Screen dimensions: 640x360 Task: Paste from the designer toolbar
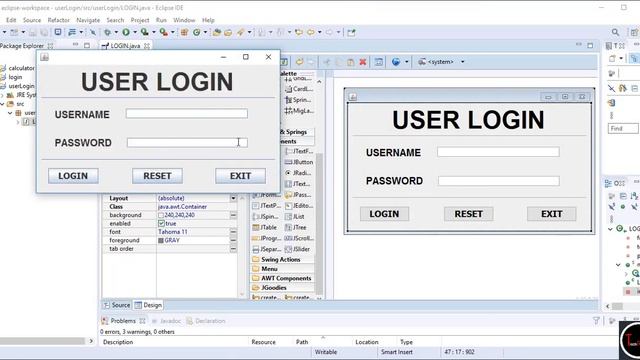click(351, 62)
